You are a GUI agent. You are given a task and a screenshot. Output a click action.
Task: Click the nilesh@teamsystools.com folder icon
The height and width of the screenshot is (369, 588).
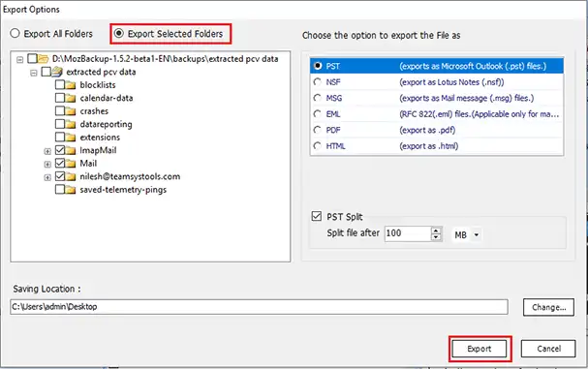[70, 176]
